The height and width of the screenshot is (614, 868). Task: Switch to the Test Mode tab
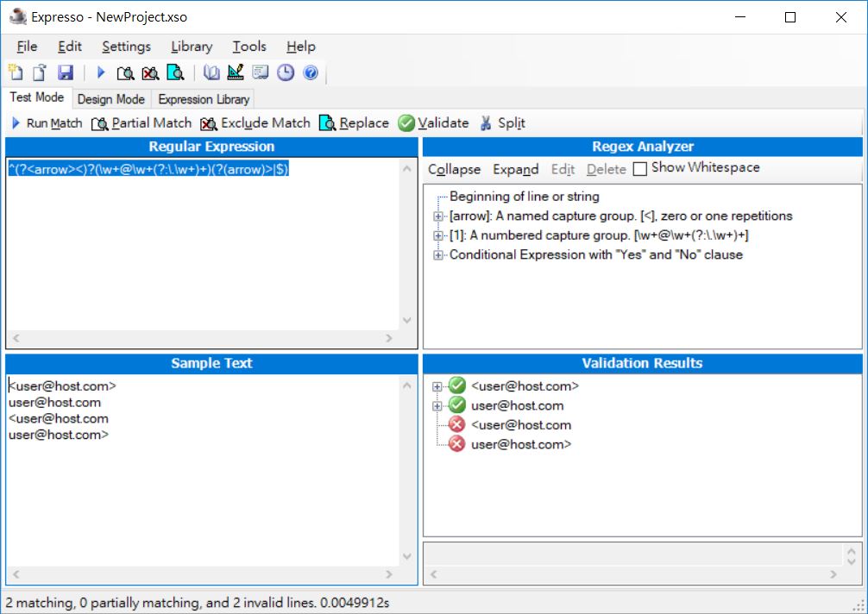(36, 97)
